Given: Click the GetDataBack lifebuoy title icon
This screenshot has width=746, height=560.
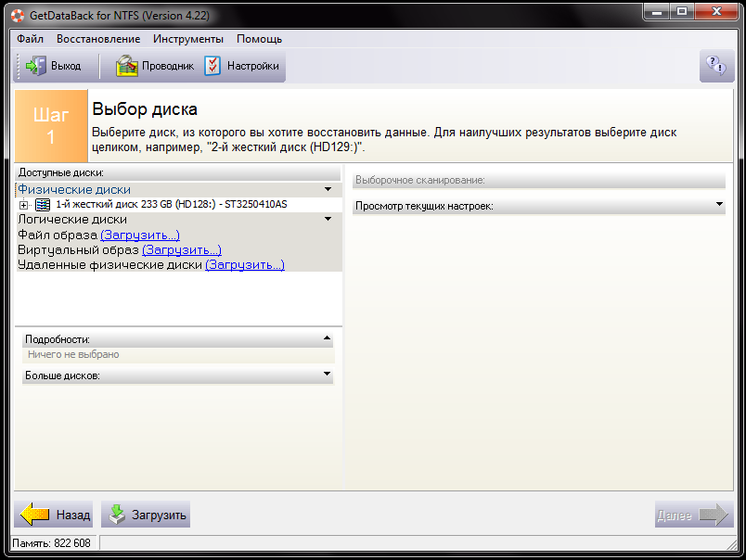Looking at the screenshot, I should tap(18, 15).
